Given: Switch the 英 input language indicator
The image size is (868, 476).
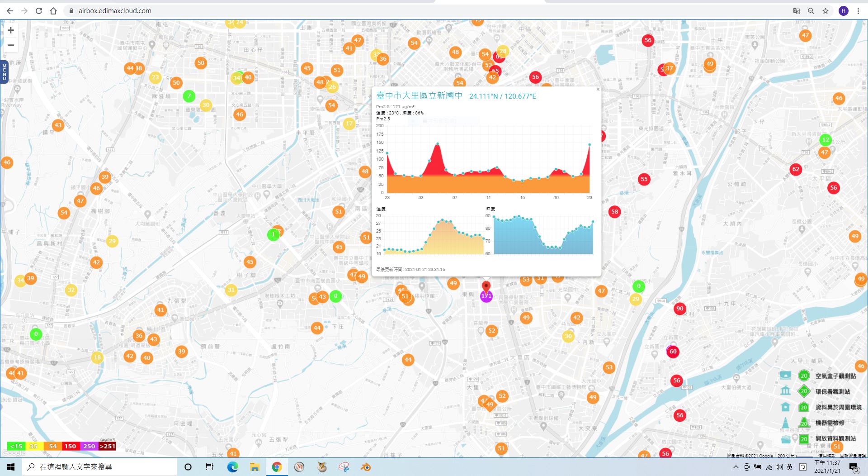Looking at the screenshot, I should (790, 467).
